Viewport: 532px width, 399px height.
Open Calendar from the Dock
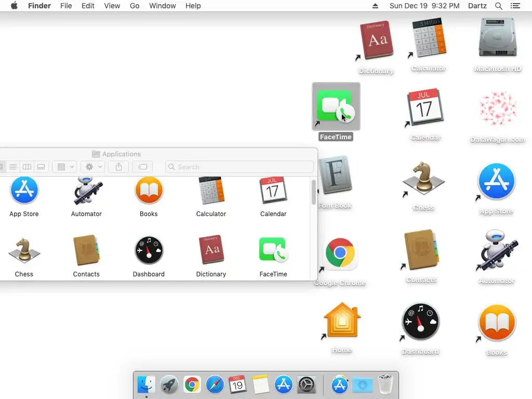[x=237, y=385]
